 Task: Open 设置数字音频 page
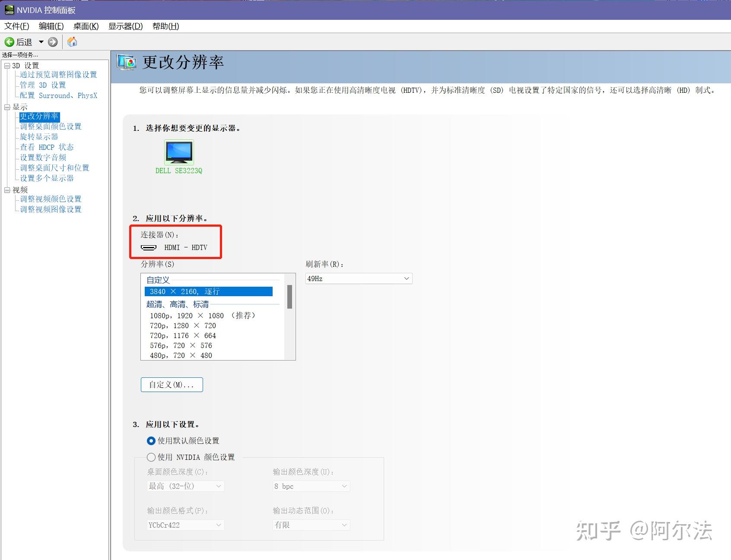pyautogui.click(x=43, y=158)
